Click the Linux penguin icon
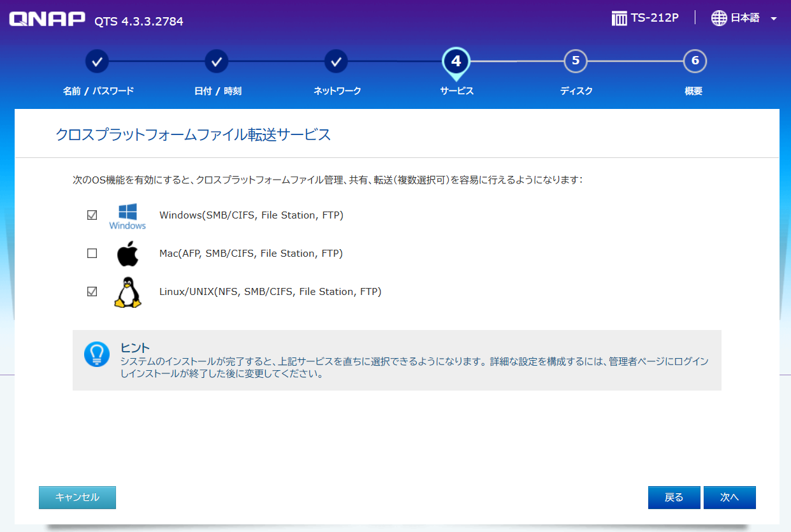This screenshot has height=532, width=791. [128, 291]
